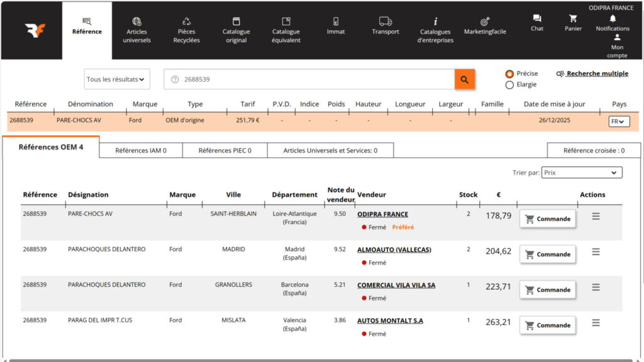The width and height of the screenshot is (644, 362).
Task: Open the FR country selector
Action: (x=618, y=120)
